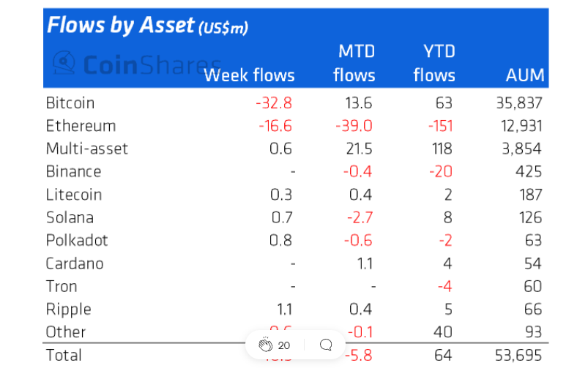This screenshot has height=371, width=588.
Task: Select the Ripple row label
Action: coord(69,309)
